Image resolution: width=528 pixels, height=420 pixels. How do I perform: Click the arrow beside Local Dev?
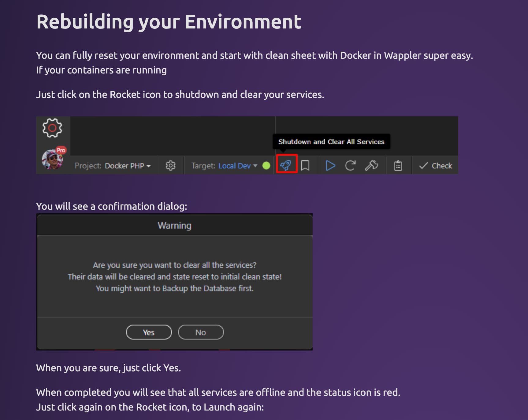pos(255,166)
